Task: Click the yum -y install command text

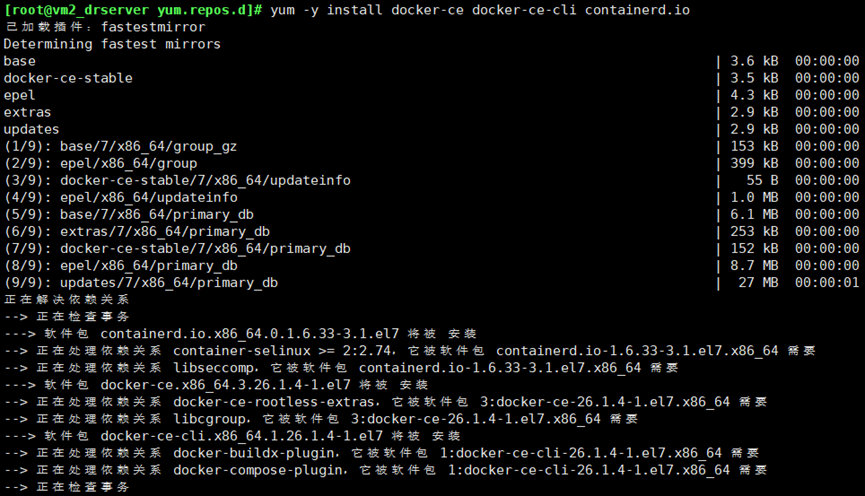Action: point(326,10)
